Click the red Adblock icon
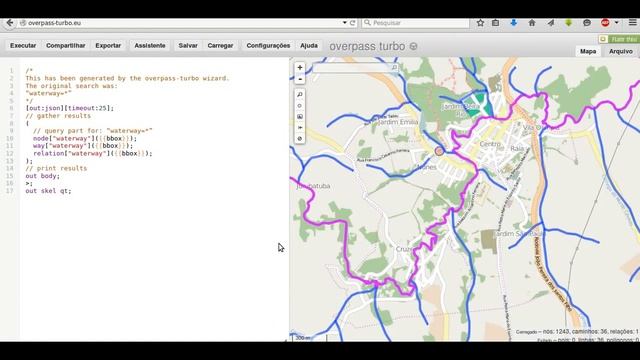The image size is (640, 360). tap(605, 23)
